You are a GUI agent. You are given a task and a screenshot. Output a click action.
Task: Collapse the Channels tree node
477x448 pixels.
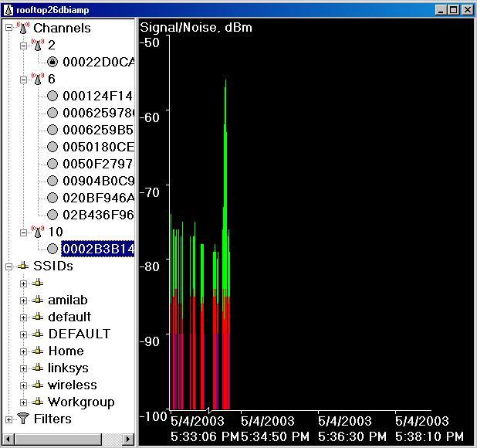tap(9, 28)
